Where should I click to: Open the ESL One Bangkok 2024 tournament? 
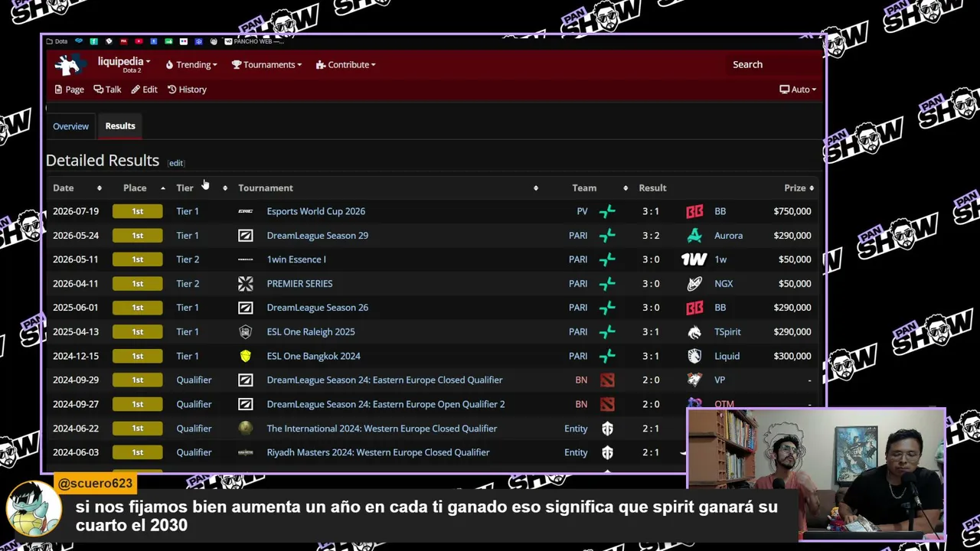coord(313,356)
